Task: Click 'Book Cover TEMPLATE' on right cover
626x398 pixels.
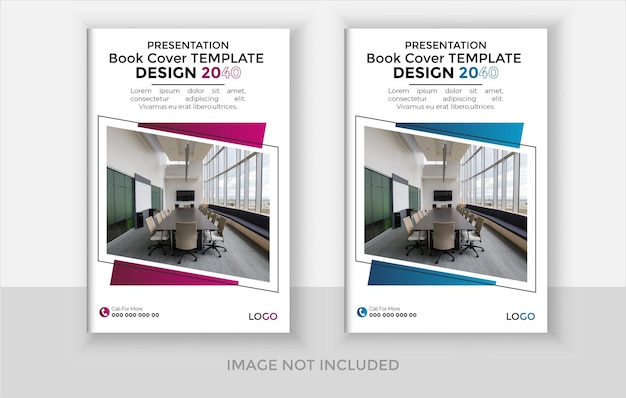Action: point(444,58)
